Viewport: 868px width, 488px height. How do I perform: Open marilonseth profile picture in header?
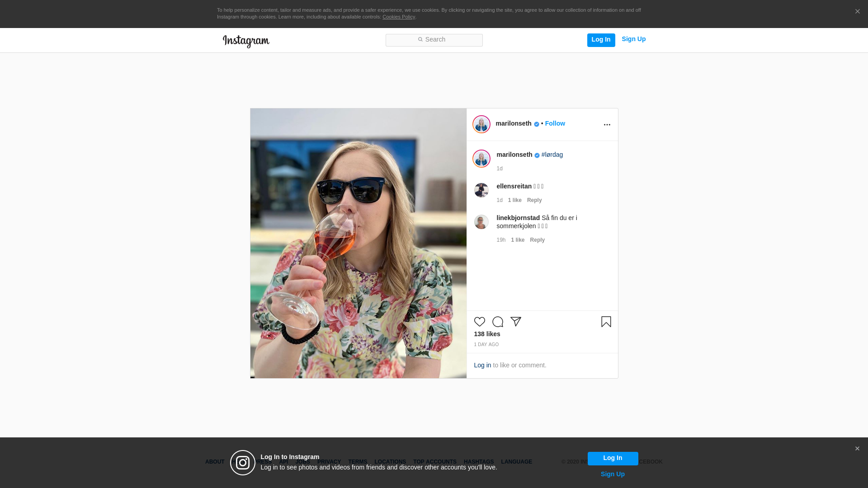481,124
